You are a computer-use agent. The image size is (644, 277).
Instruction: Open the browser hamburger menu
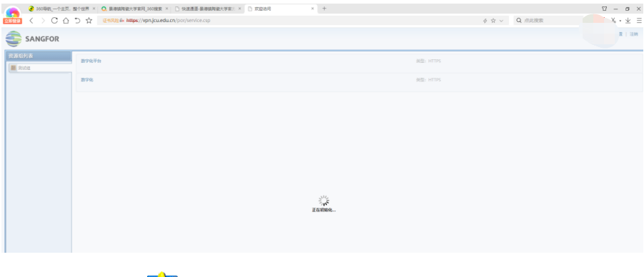coord(639,21)
